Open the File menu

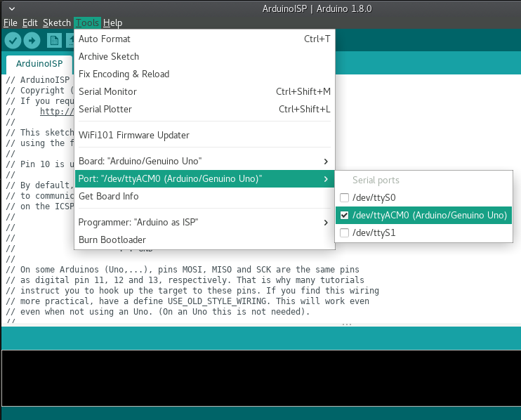[11, 23]
